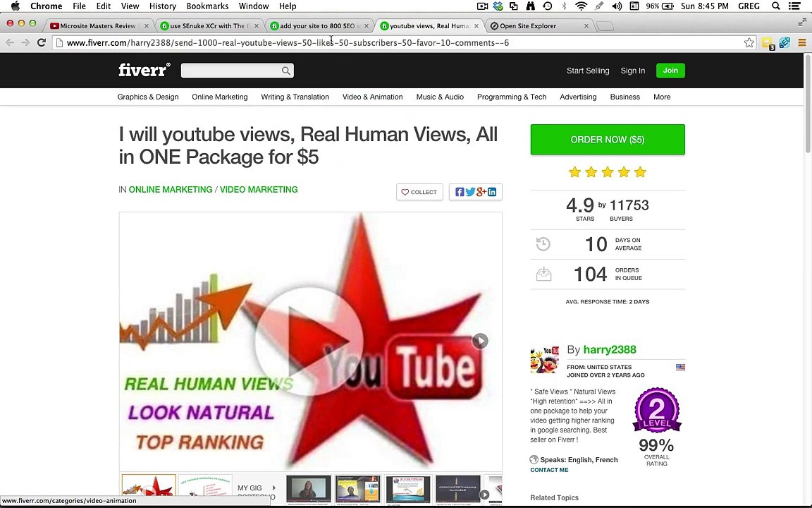Click the blue extension icon in toolbar
The height and width of the screenshot is (508, 812).
click(785, 42)
